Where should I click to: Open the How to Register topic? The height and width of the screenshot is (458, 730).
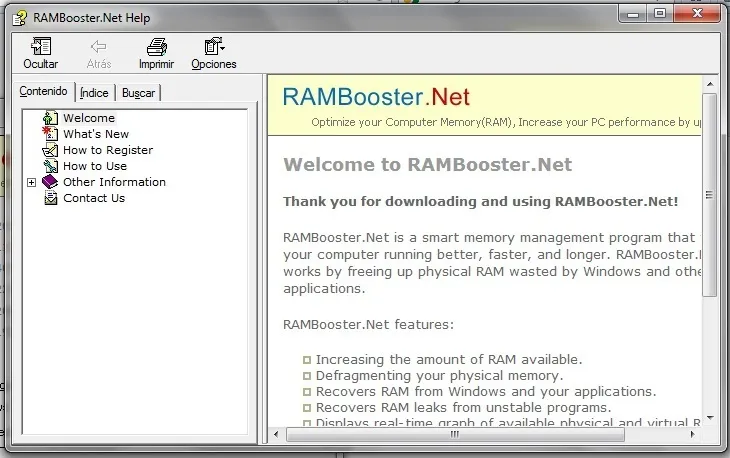(108, 150)
